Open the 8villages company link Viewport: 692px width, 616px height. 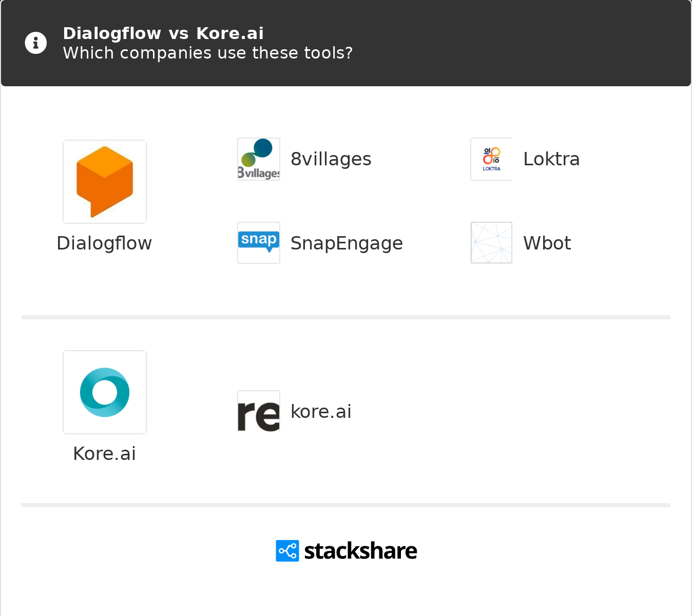(x=331, y=159)
